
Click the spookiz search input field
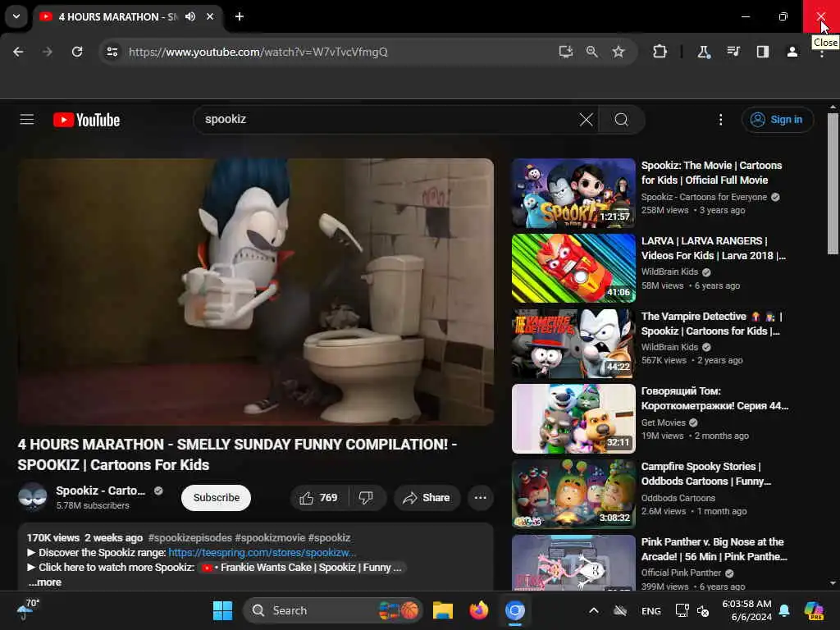click(388, 120)
